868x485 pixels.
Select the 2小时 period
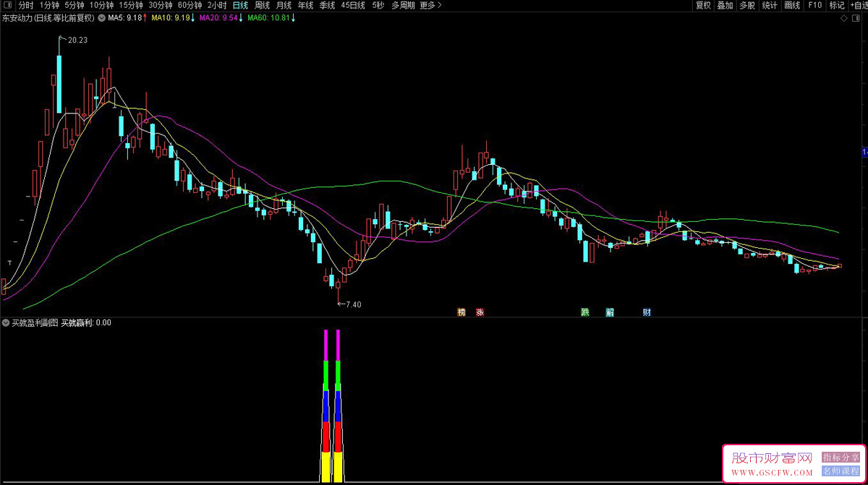tap(217, 5)
